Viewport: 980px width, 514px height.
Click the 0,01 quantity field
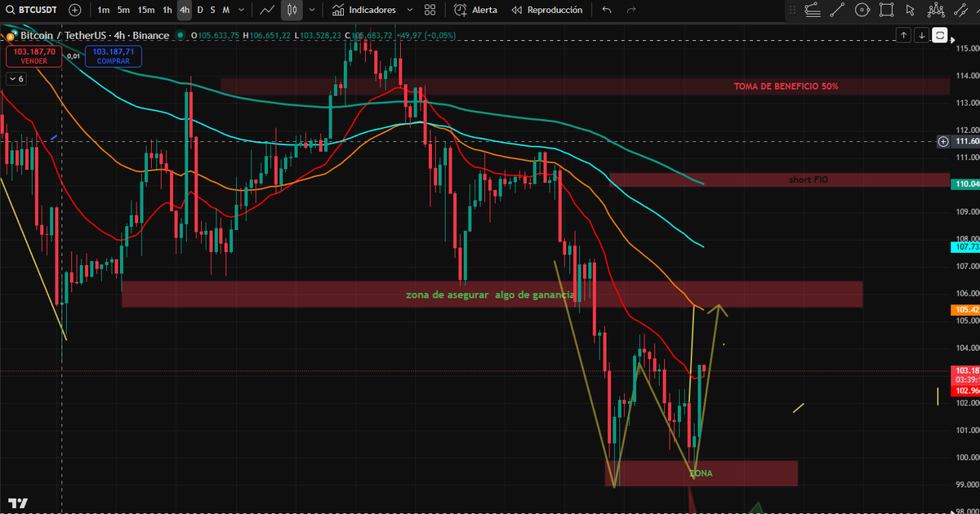[x=73, y=56]
